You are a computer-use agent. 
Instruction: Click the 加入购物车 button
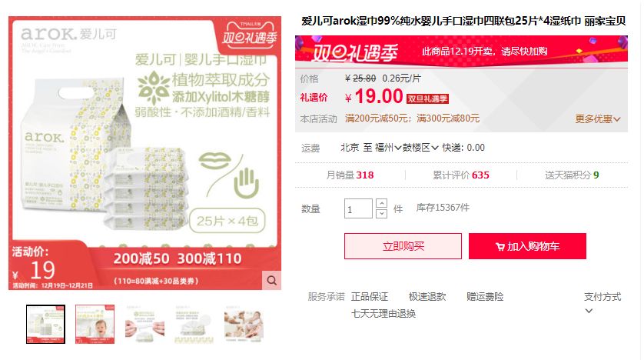pos(527,246)
